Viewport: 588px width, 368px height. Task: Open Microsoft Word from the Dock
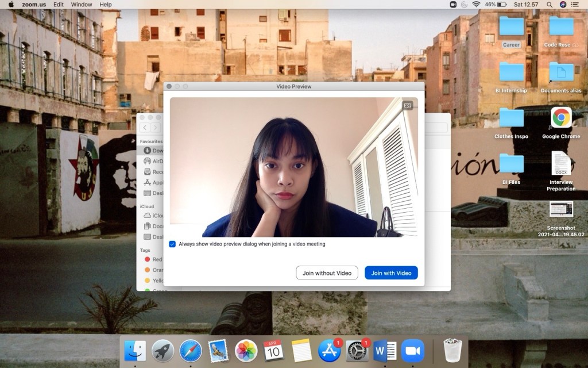tap(385, 350)
